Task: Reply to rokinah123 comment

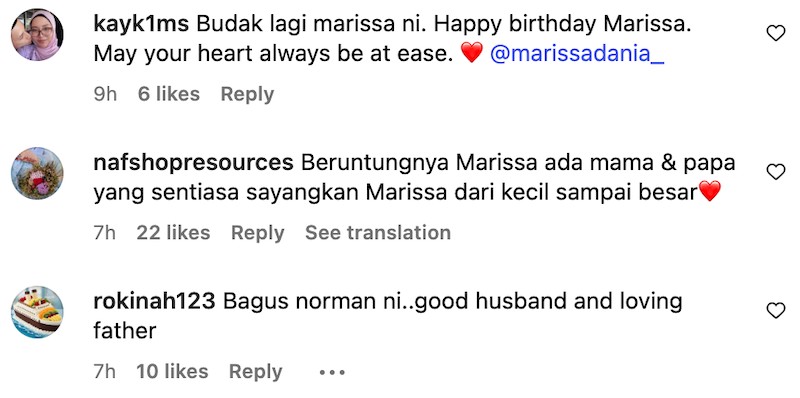Action: pos(256,372)
